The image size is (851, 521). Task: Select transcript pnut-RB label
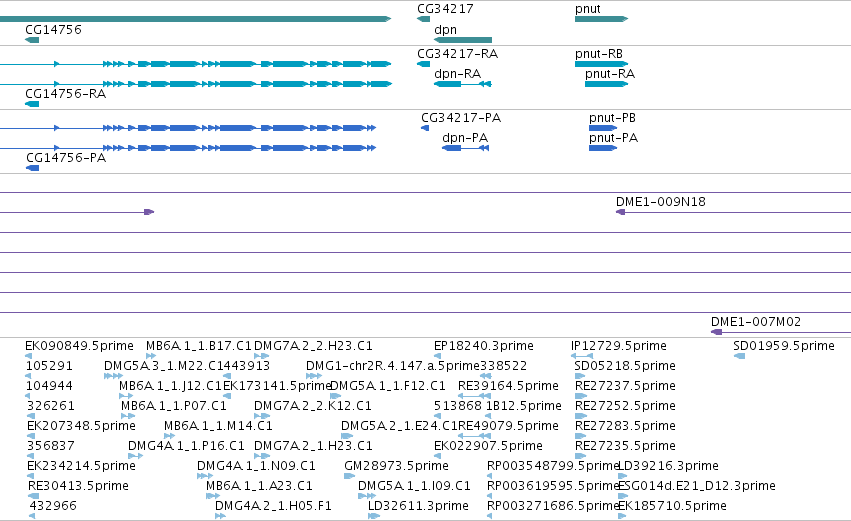click(x=599, y=54)
